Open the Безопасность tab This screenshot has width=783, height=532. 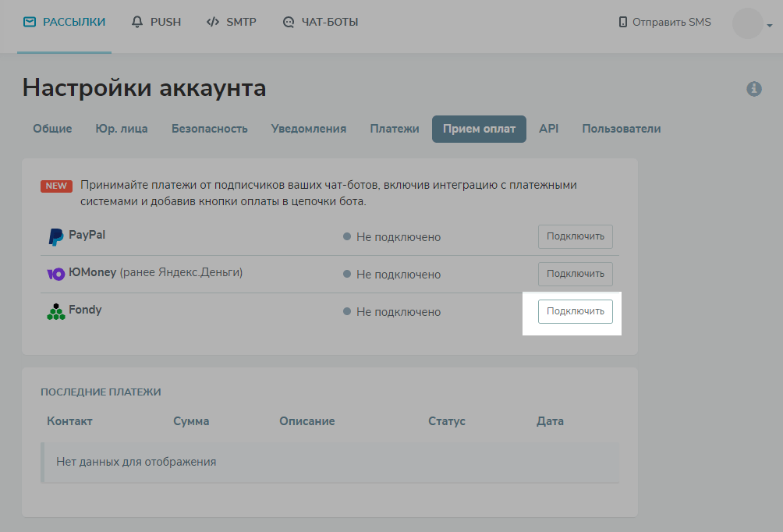tap(210, 129)
